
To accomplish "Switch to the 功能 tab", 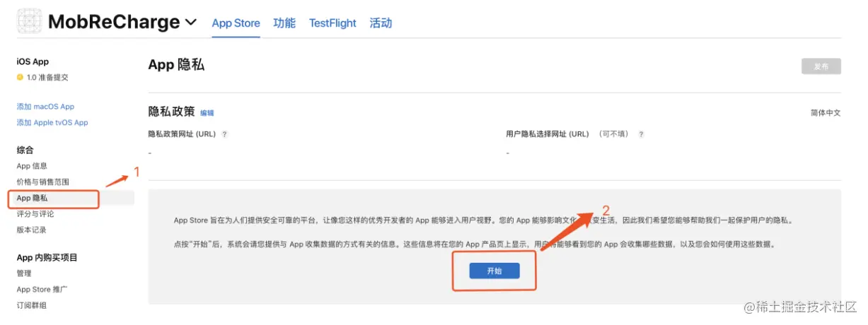I will pyautogui.click(x=284, y=23).
